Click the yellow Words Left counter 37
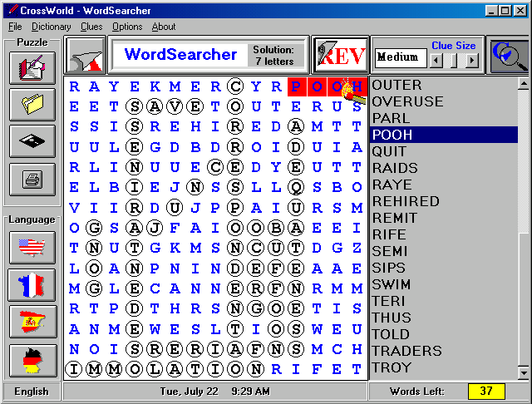Image resolution: width=532 pixels, height=404 pixels. coord(486,391)
